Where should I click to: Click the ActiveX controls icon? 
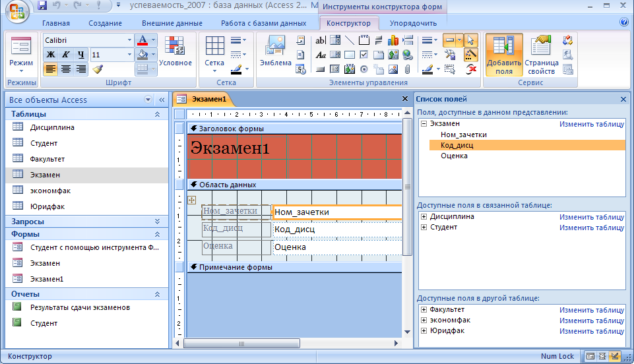pos(471,69)
